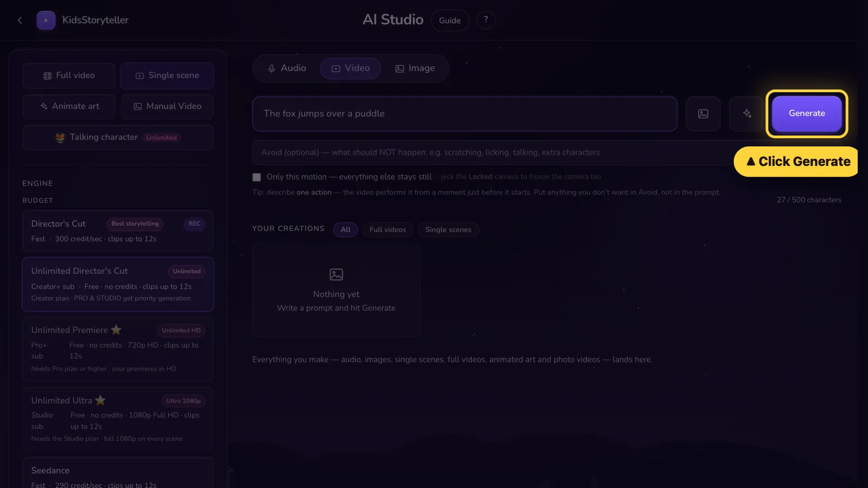
Task: Choose the Manual Video mode
Action: click(167, 106)
